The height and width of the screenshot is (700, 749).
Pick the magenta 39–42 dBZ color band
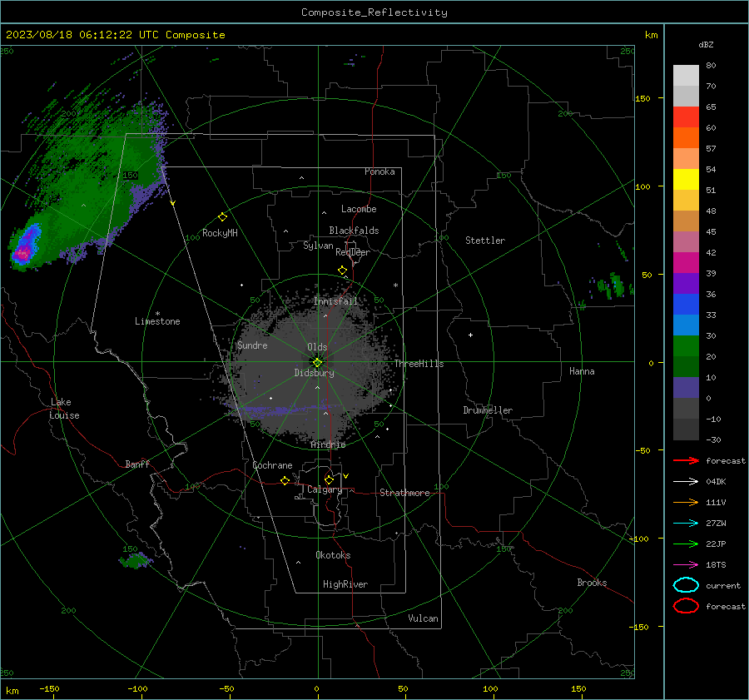686,263
